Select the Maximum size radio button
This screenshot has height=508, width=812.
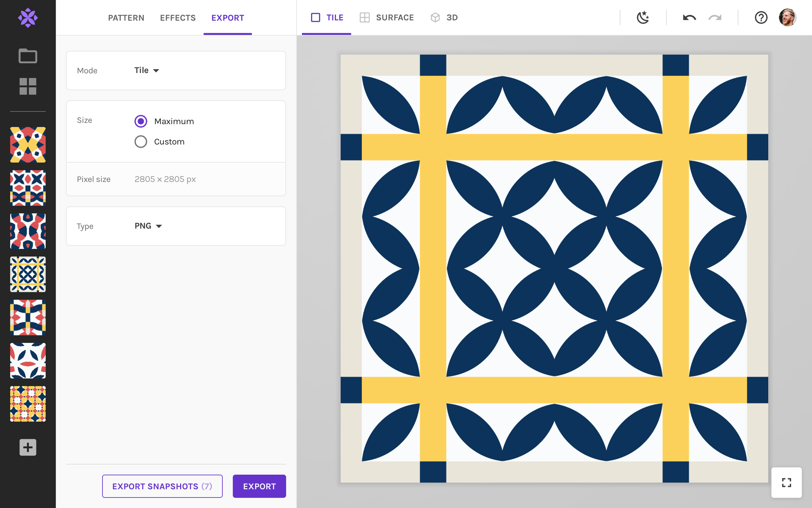(141, 121)
